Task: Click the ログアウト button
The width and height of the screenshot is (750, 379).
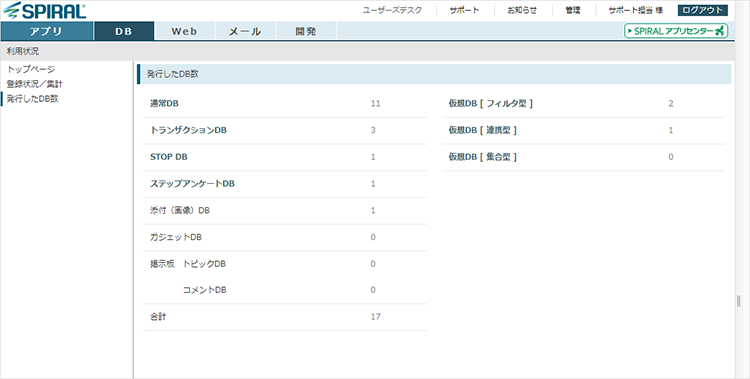Action: pos(703,10)
